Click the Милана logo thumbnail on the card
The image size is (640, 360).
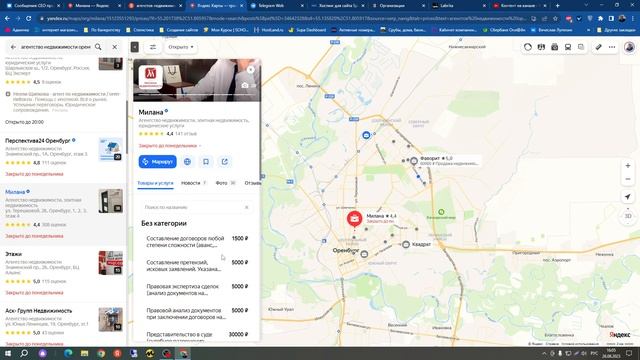pos(151,77)
